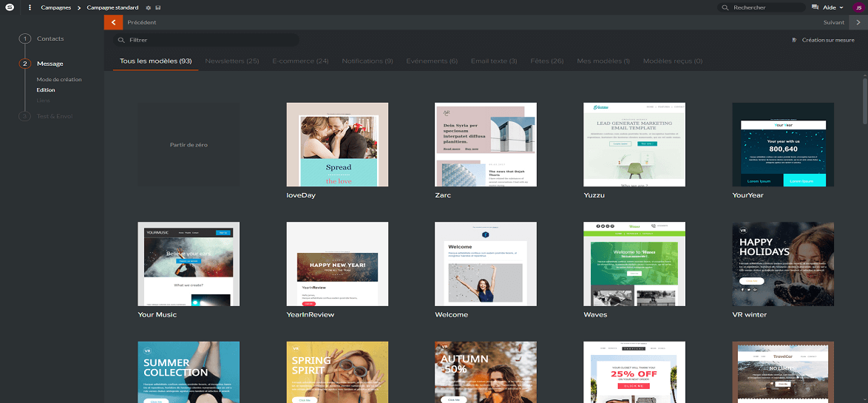
Task: Open the chat help icon
Action: [x=816, y=7]
